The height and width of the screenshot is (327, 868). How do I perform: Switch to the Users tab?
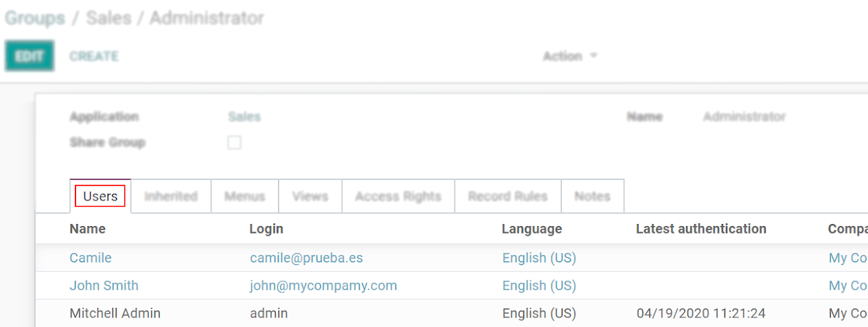(100, 196)
